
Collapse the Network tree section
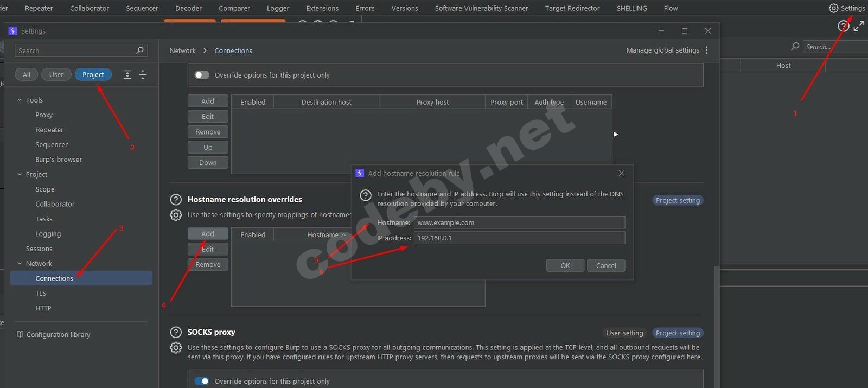point(20,263)
